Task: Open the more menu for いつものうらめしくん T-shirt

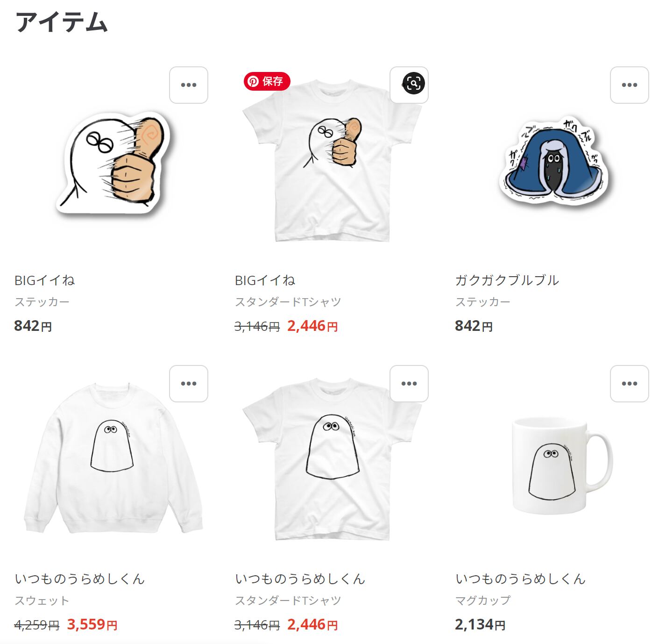Action: point(409,384)
